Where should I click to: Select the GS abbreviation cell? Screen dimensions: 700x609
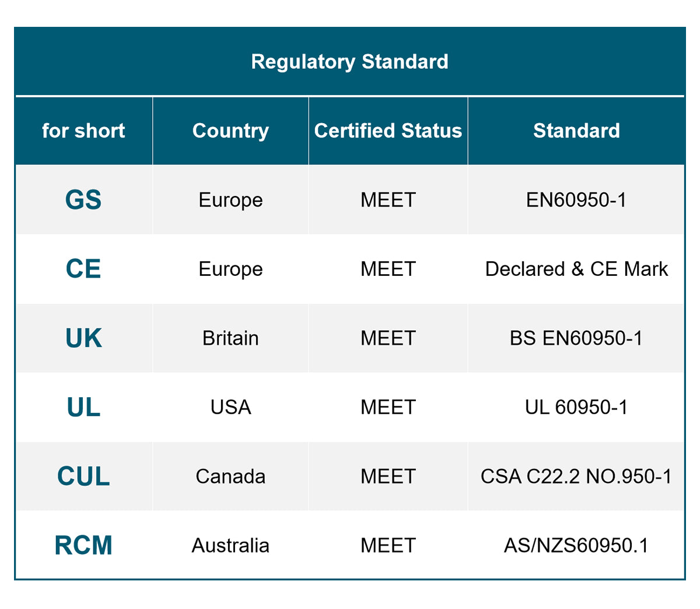coord(83,200)
